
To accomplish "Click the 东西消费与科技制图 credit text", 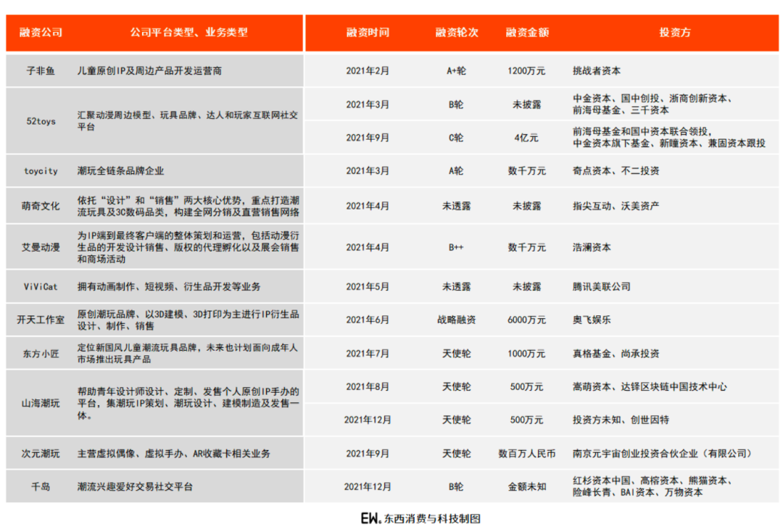I will coord(432,519).
